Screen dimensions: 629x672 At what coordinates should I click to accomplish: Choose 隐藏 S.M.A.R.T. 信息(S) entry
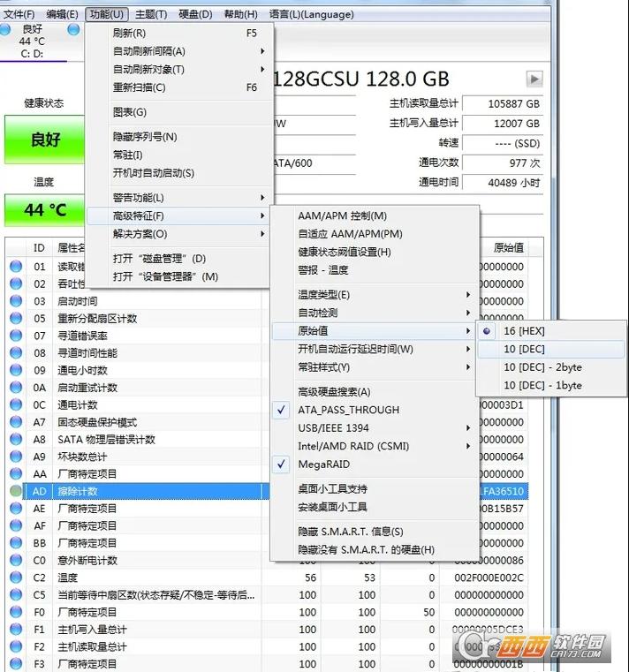(375, 532)
